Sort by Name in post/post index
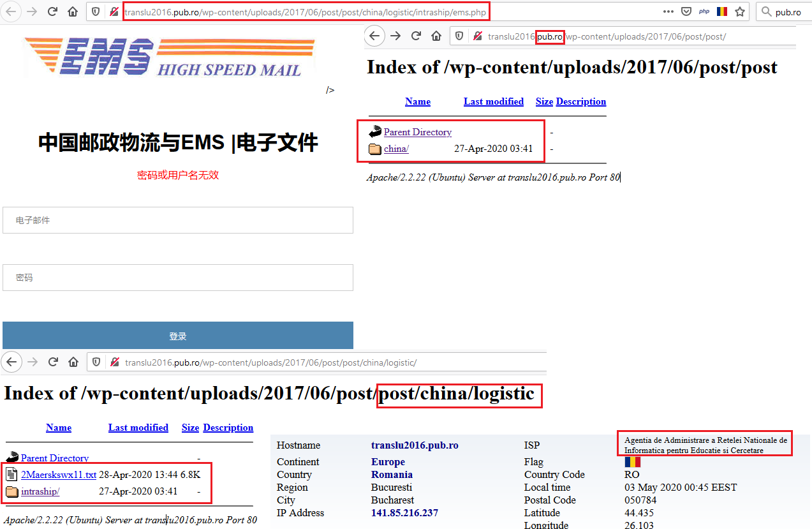This screenshot has width=812, height=529. point(418,101)
